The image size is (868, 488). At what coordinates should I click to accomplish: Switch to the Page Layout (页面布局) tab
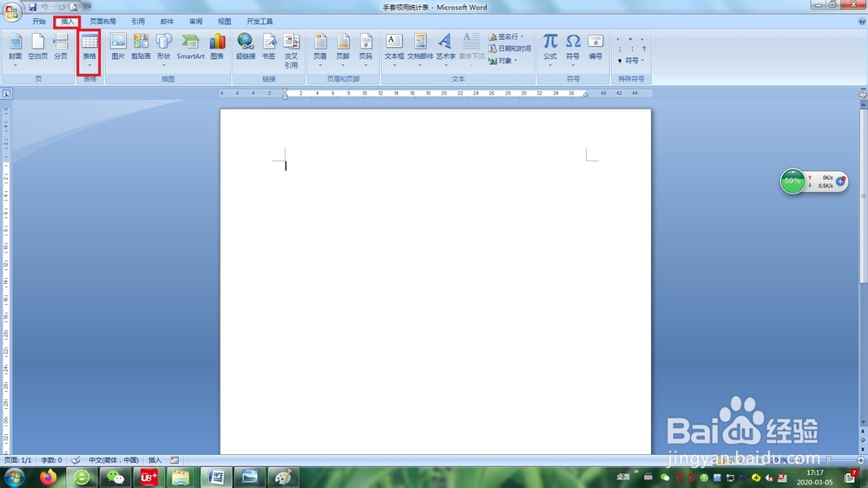click(x=103, y=22)
